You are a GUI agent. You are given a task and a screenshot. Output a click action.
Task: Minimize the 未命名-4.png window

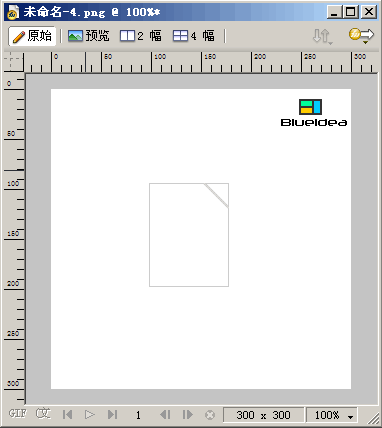[x=334, y=12]
